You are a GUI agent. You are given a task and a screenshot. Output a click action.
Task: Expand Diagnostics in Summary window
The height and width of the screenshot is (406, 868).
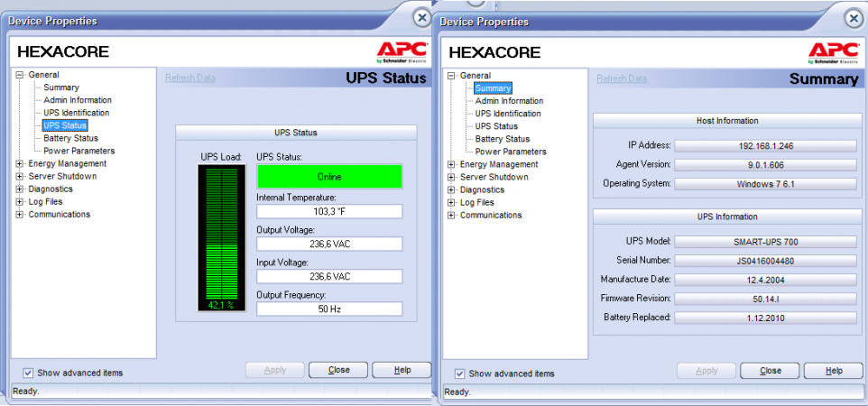(x=451, y=190)
